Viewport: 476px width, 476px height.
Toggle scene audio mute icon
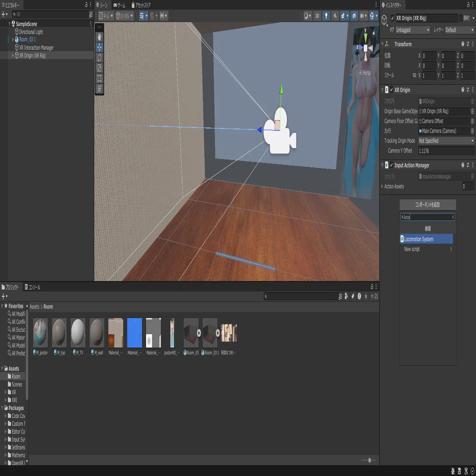[335, 16]
